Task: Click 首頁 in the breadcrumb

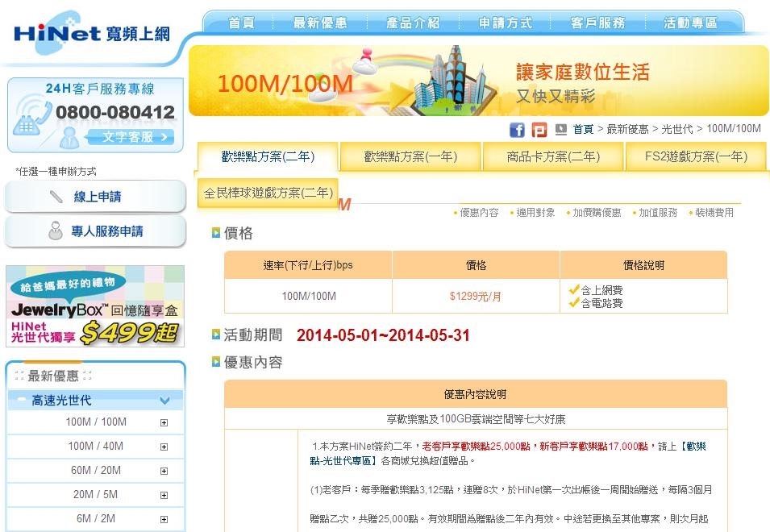Action: tap(583, 129)
